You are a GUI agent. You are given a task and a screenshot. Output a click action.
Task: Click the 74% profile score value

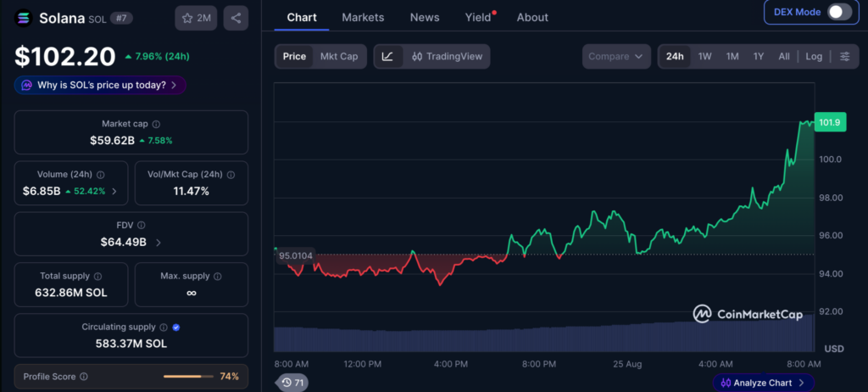229,377
